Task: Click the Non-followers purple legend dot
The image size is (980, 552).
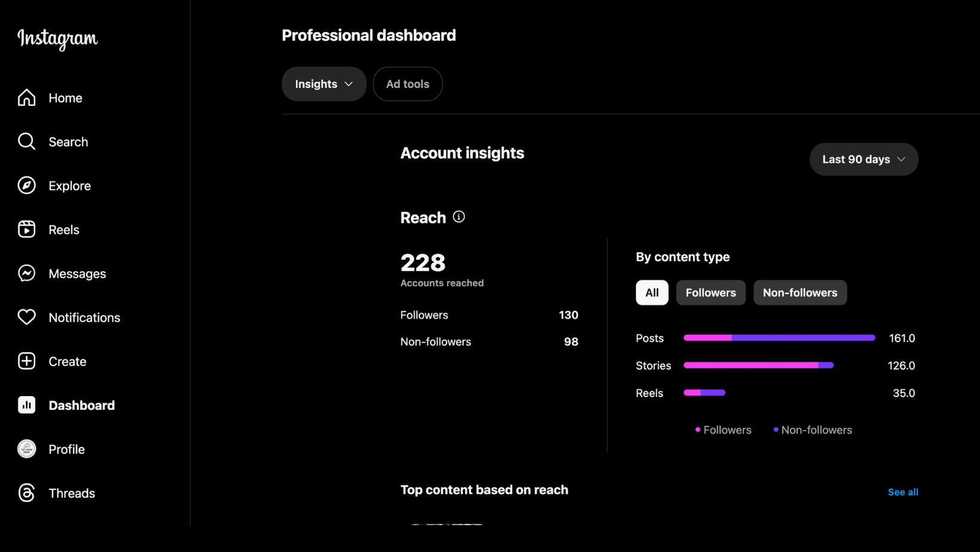Action: [x=776, y=430]
